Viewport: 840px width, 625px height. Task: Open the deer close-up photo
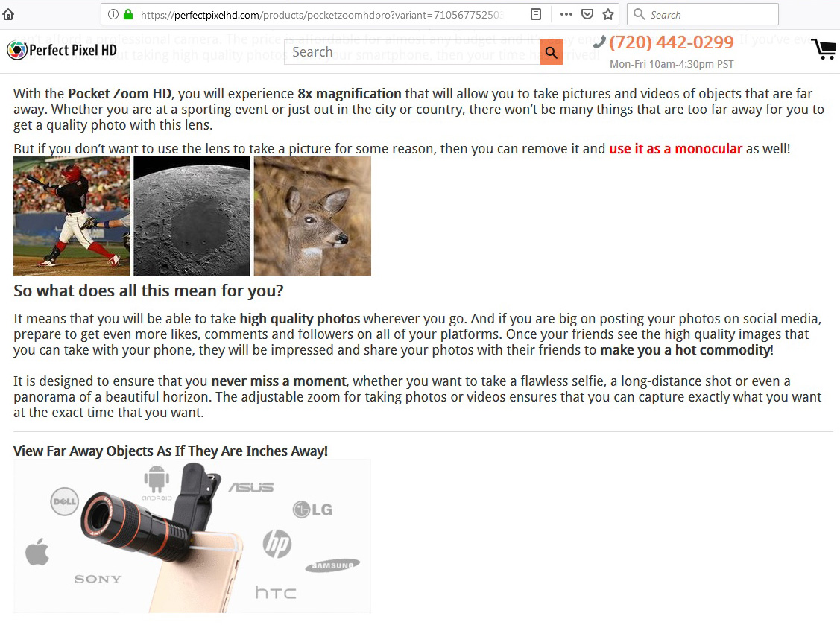coord(312,216)
